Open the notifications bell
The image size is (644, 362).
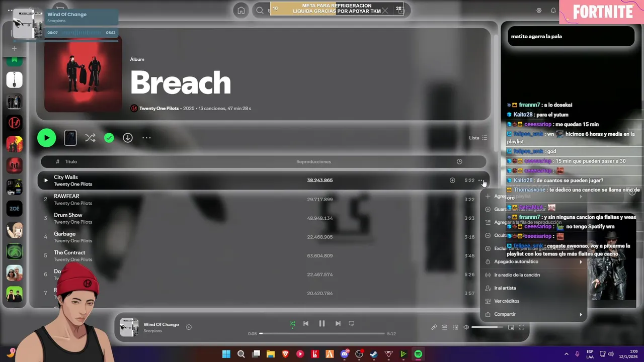point(553,11)
